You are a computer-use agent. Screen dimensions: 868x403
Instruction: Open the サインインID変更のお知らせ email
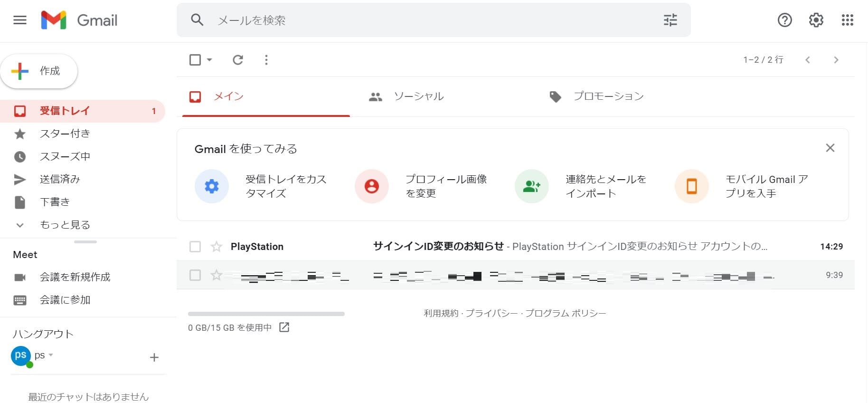click(x=516, y=247)
